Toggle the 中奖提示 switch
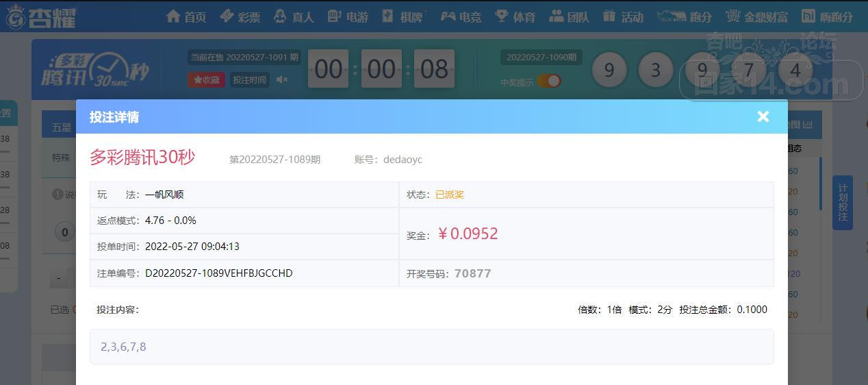This screenshot has width=868, height=385. point(549,81)
